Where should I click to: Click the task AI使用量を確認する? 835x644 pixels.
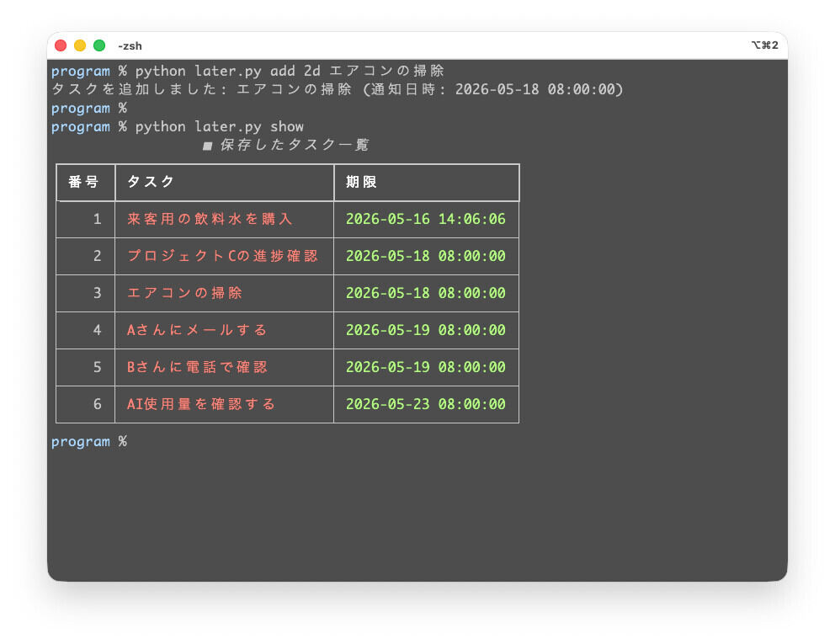[x=201, y=404]
